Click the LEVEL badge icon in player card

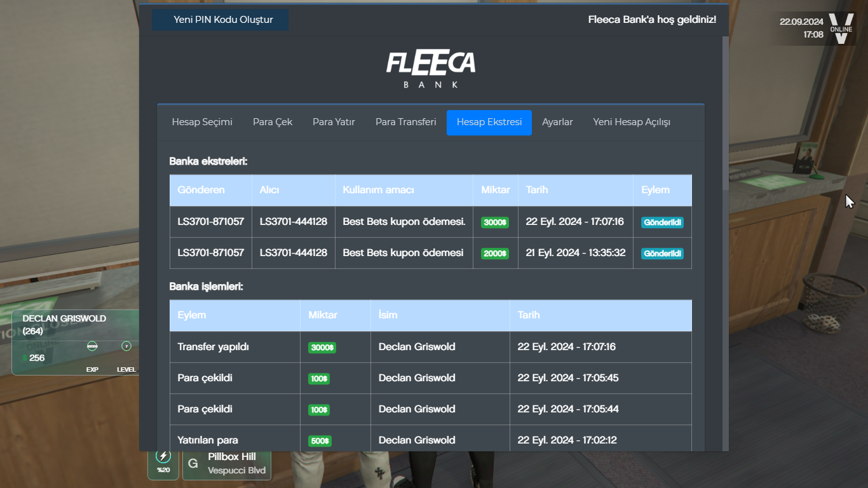(x=126, y=346)
